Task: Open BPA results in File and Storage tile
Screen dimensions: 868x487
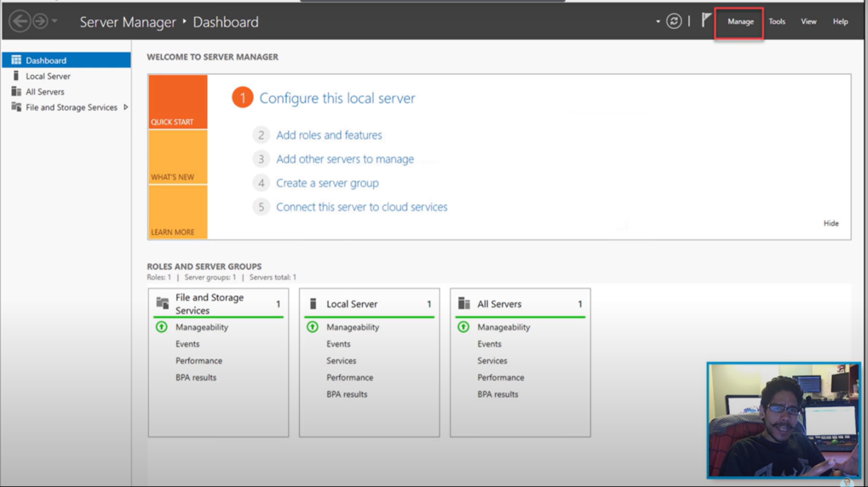Action: 196,377
